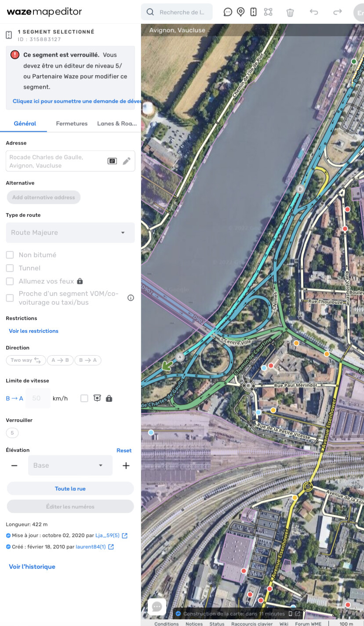
Task: Click the trash delete icon
Action: [290, 12]
